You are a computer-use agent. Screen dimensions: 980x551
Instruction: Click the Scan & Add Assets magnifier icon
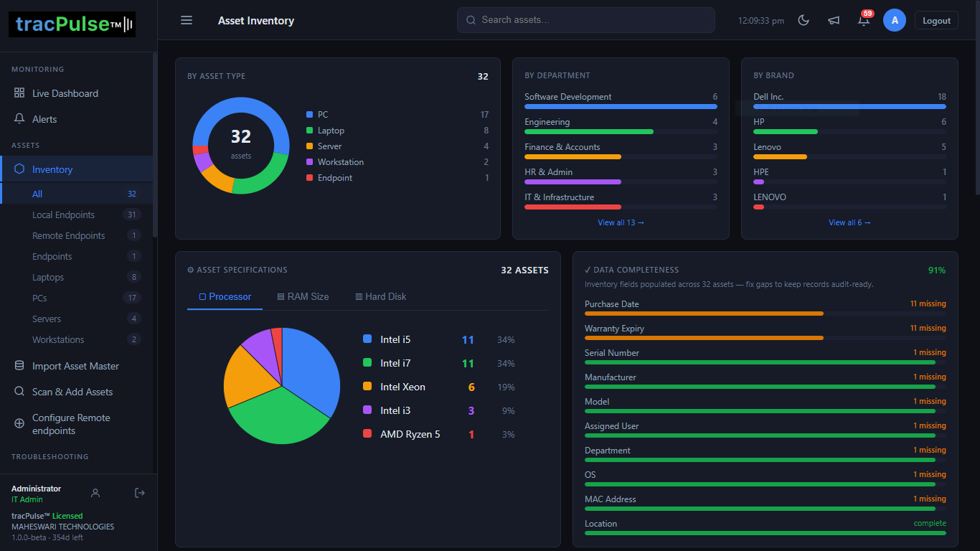pyautogui.click(x=19, y=392)
